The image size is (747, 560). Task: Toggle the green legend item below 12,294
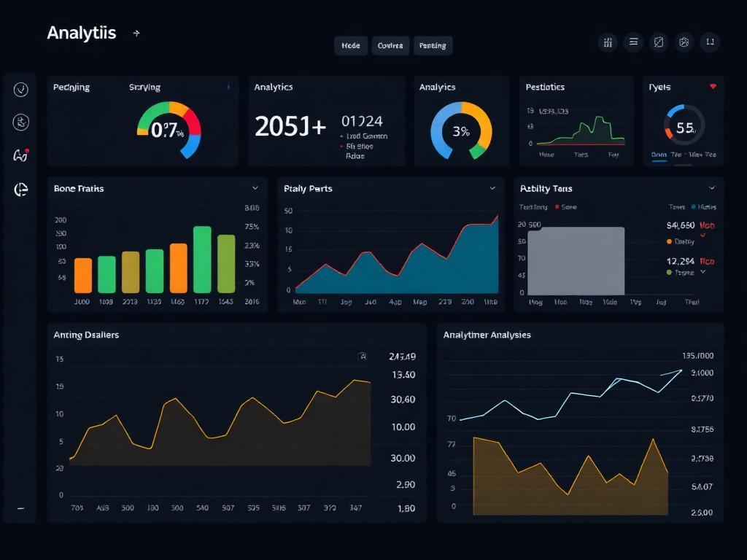[681, 273]
